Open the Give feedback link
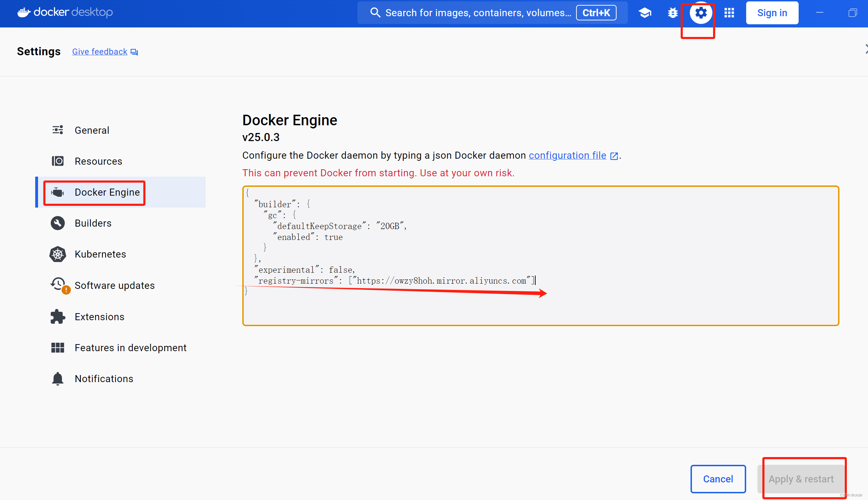Viewport: 868px width, 500px height. click(x=100, y=52)
